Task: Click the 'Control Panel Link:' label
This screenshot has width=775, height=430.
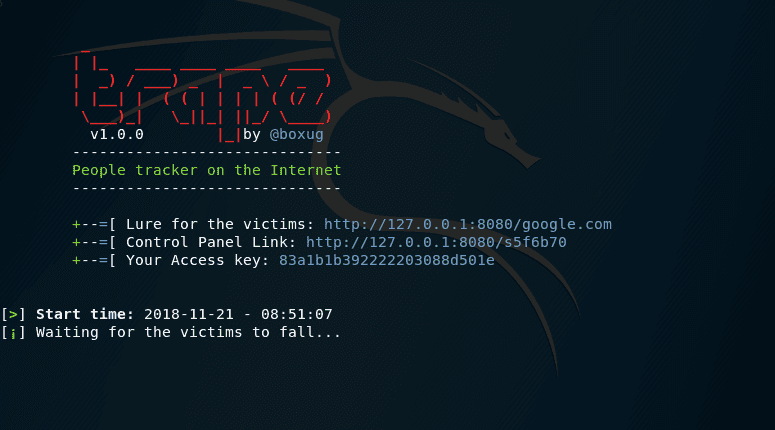Action: pos(211,242)
